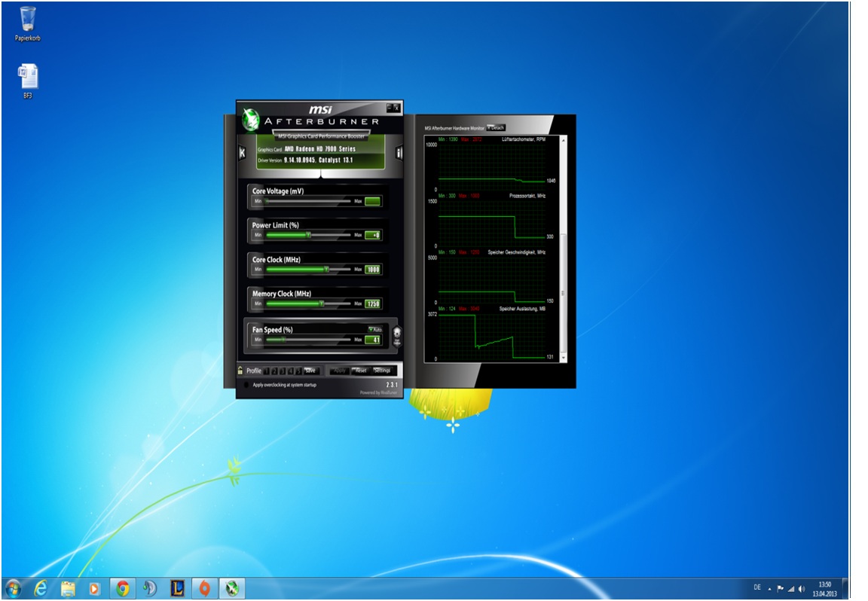
Task: Open the volume speaker tray icon
Action: 802,589
